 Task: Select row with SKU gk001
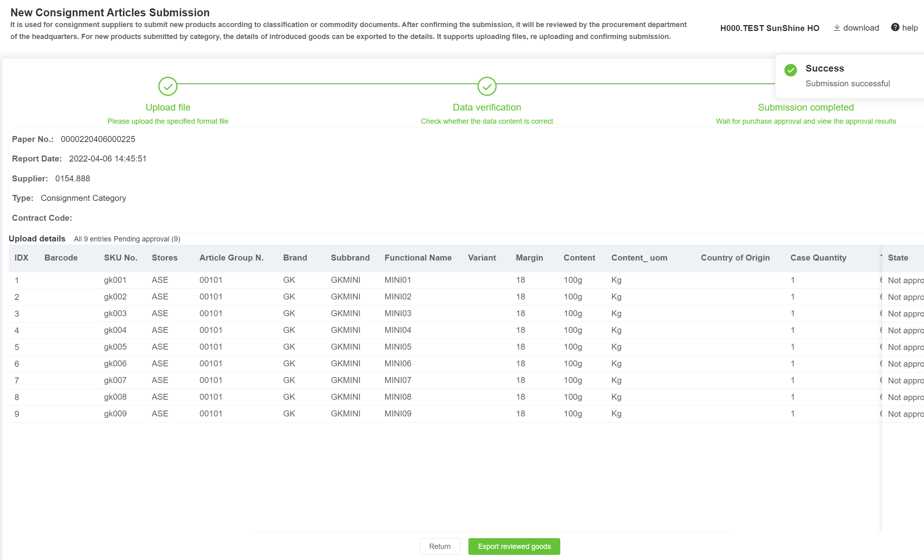[x=115, y=280]
